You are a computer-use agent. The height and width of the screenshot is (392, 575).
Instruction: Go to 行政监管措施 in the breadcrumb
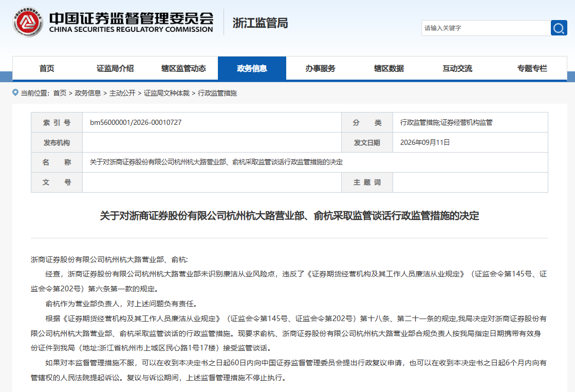click(217, 93)
